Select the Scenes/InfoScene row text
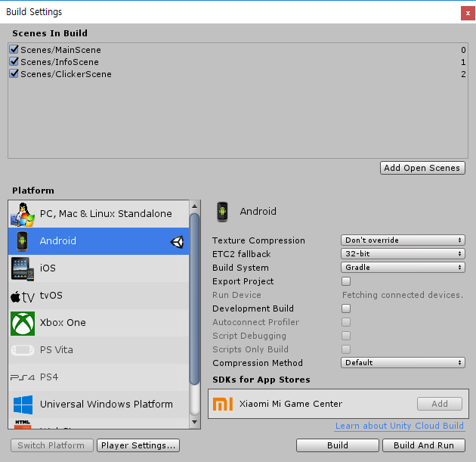 coord(60,62)
